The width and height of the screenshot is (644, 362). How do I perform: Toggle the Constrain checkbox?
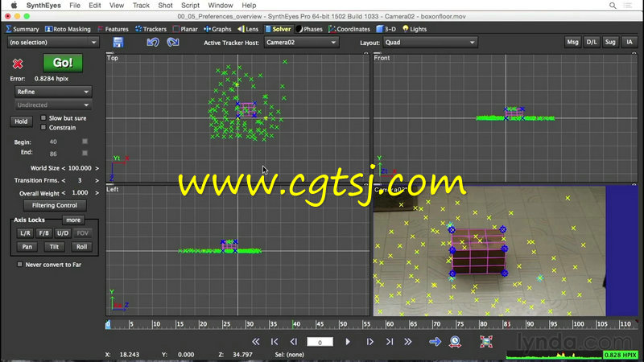click(x=43, y=127)
